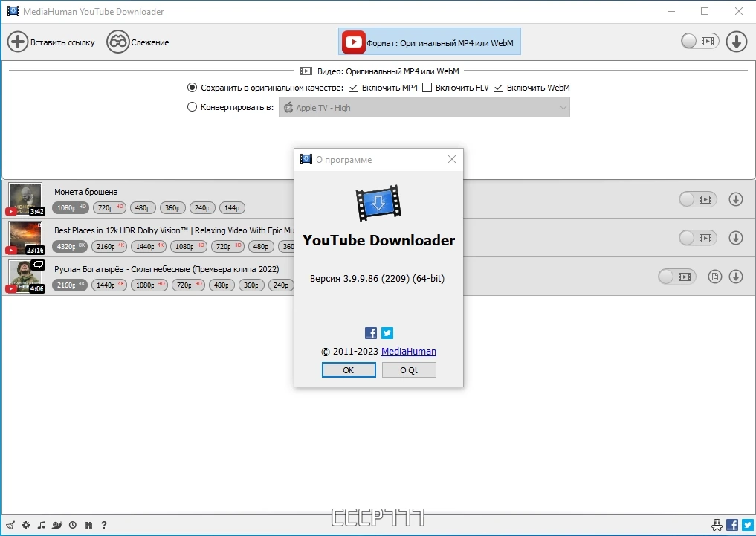This screenshot has width=756, height=536.
Task: Click Руслан Богатырёв - Силы небесные title
Action: pos(167,269)
